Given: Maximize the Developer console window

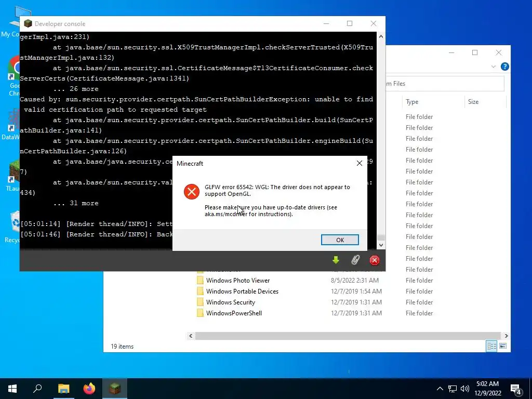Looking at the screenshot, I should (350, 23).
